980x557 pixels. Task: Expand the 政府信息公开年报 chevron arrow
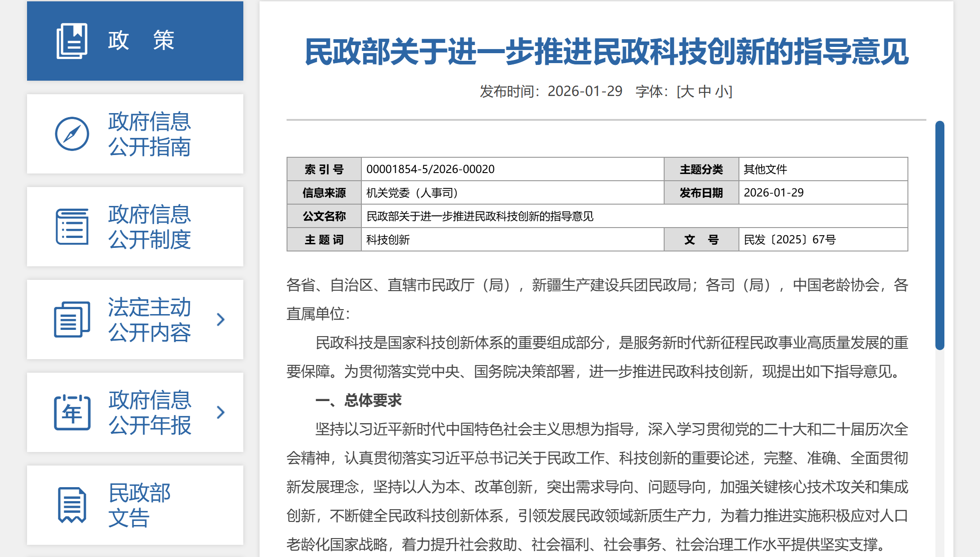click(220, 412)
